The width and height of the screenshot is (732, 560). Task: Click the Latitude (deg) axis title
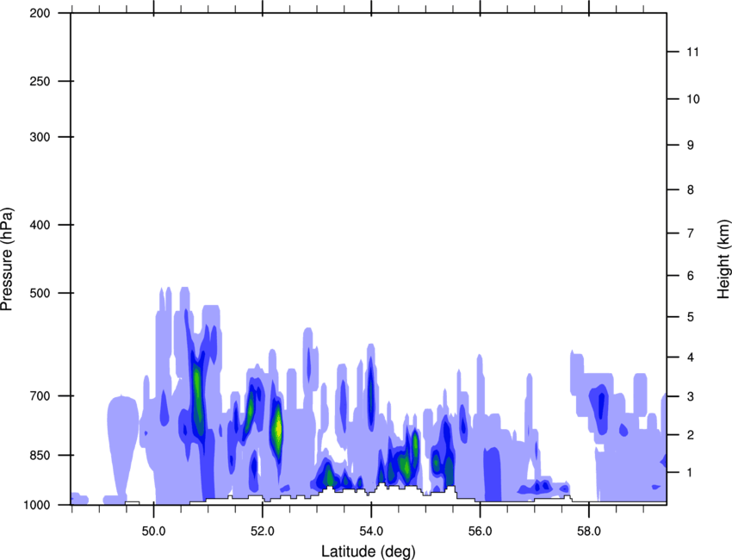[x=369, y=551]
